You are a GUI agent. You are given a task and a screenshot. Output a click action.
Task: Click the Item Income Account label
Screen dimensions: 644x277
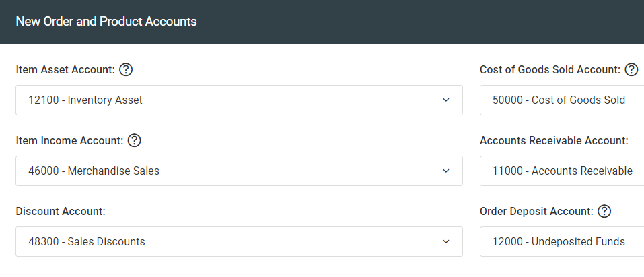69,141
